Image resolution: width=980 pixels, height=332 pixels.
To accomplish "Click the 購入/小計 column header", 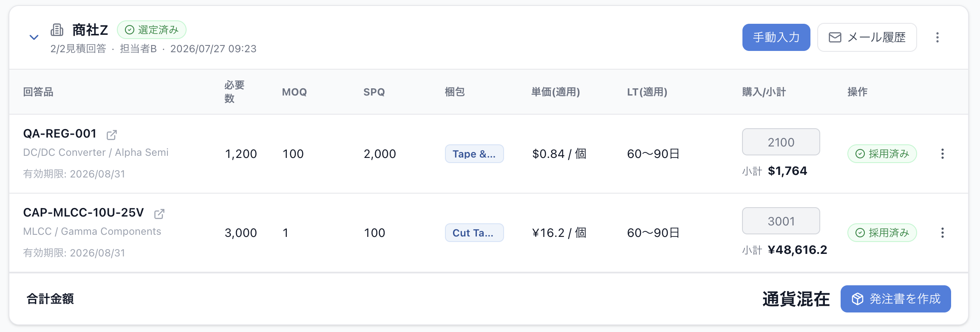I will [764, 92].
